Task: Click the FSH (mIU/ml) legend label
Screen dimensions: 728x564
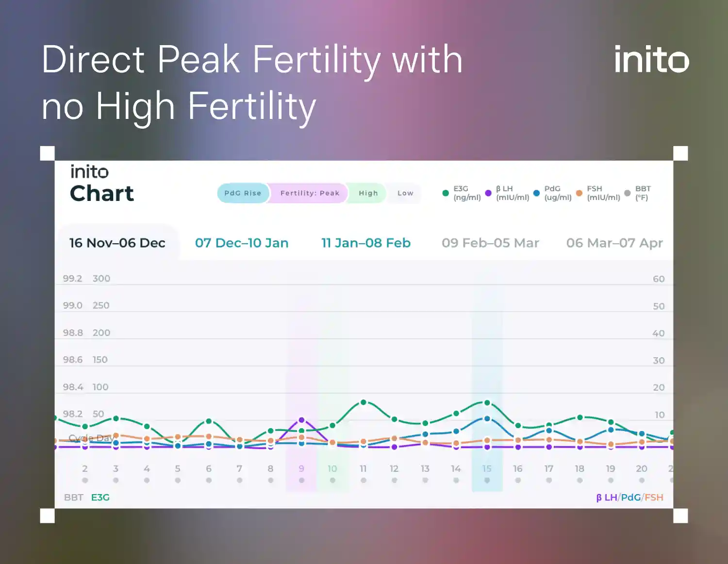Action: [x=603, y=193]
